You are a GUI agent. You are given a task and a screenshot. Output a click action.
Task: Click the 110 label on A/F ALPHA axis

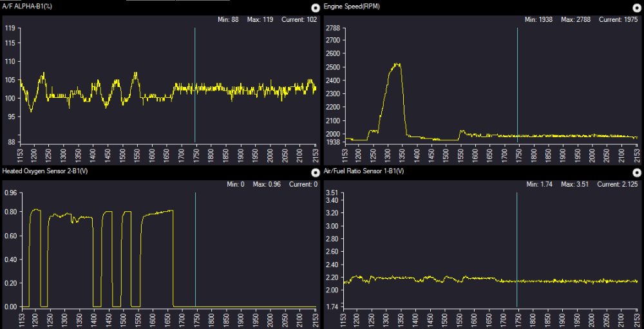coord(10,62)
